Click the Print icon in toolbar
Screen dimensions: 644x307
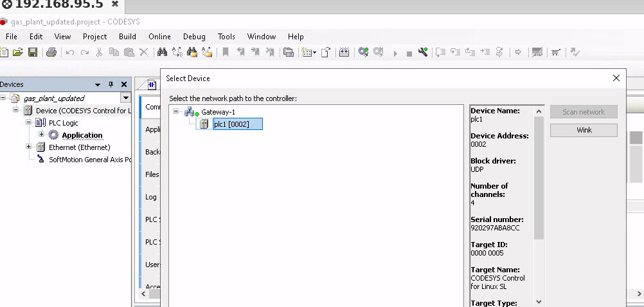pyautogui.click(x=51, y=53)
